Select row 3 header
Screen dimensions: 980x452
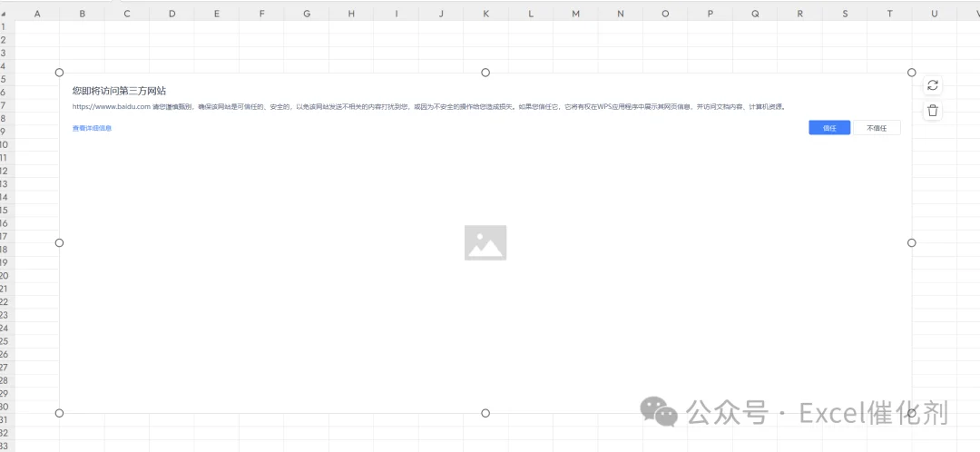(x=7, y=54)
